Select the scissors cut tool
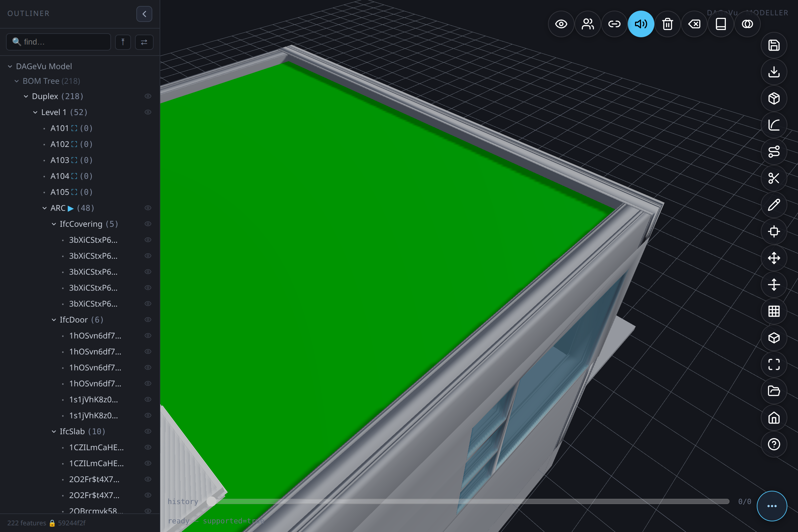 [774, 179]
